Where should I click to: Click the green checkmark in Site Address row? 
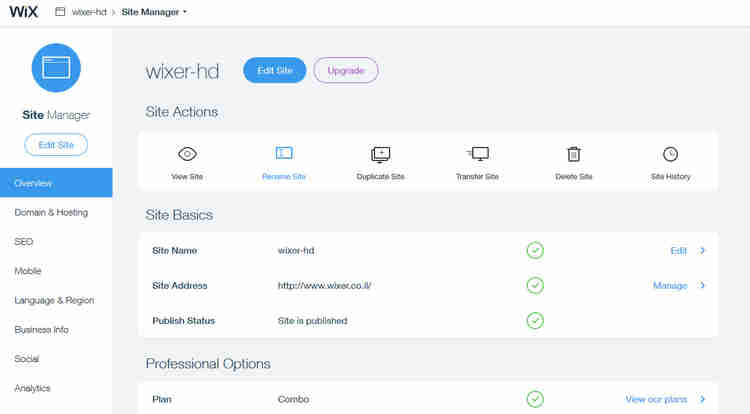coord(535,285)
